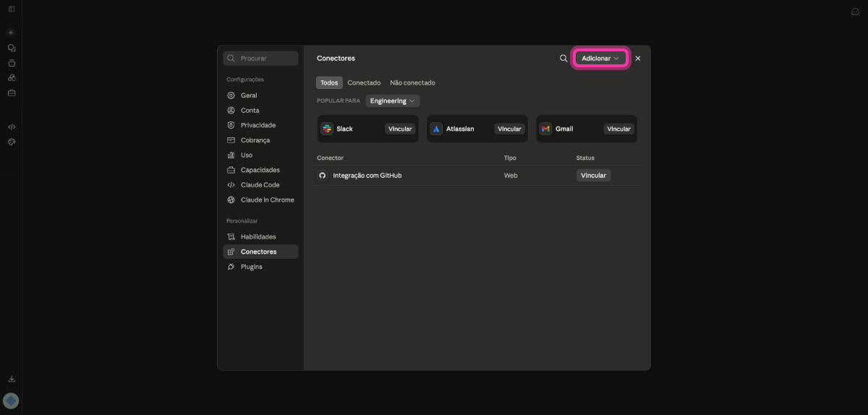This screenshot has height=415, width=868.
Task: Click Vincular on the Slack card
Action: coord(400,129)
